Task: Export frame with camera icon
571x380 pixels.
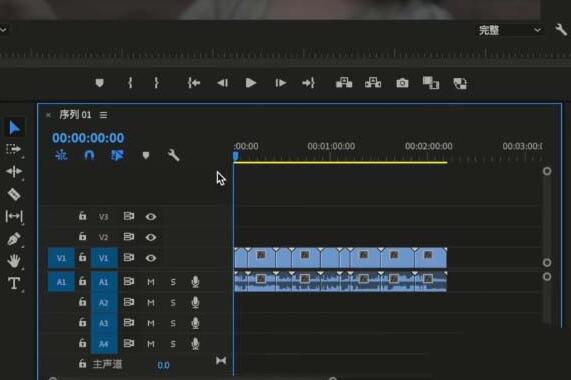Action: click(x=402, y=83)
